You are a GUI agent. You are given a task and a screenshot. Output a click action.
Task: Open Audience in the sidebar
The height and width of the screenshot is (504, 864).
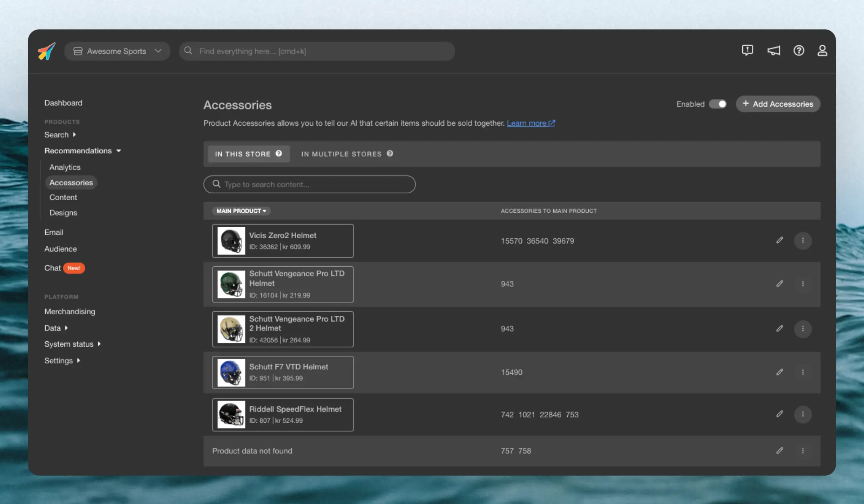[60, 249]
